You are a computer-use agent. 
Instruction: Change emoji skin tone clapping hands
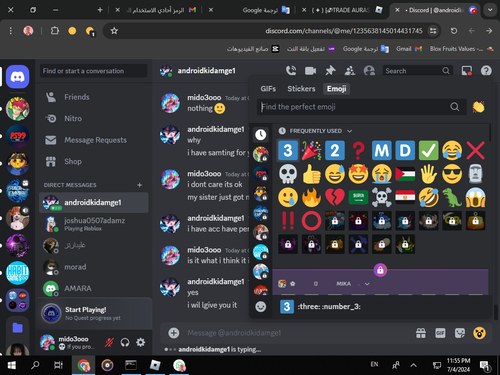478,107
